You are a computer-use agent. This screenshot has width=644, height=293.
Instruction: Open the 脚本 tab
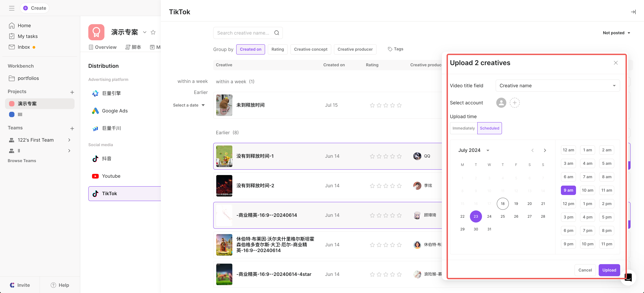point(133,47)
